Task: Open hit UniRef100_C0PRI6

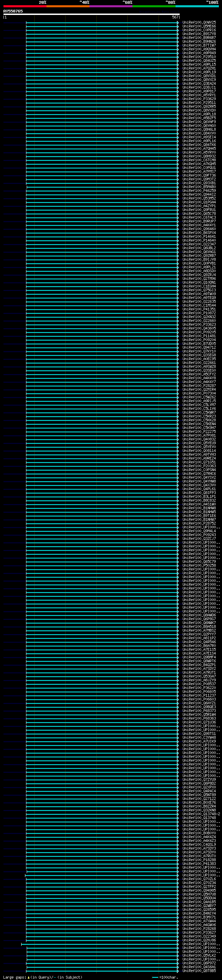Action: (x=199, y=30)
